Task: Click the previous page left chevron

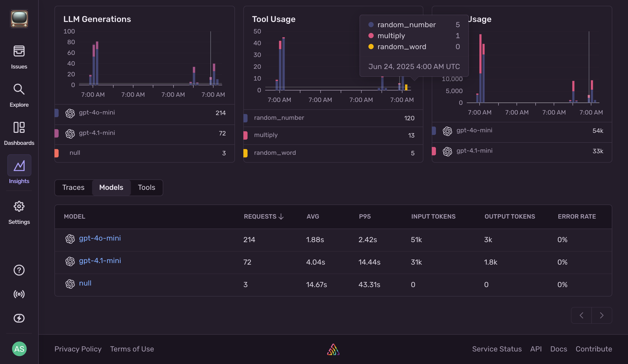Action: coord(581,315)
